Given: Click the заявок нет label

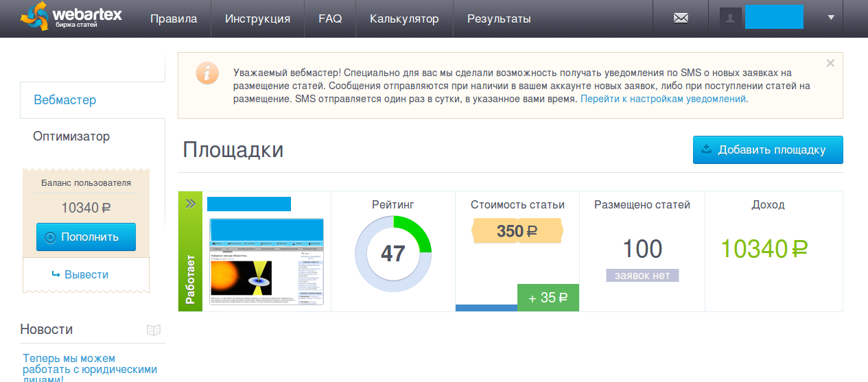Looking at the screenshot, I should (x=642, y=276).
